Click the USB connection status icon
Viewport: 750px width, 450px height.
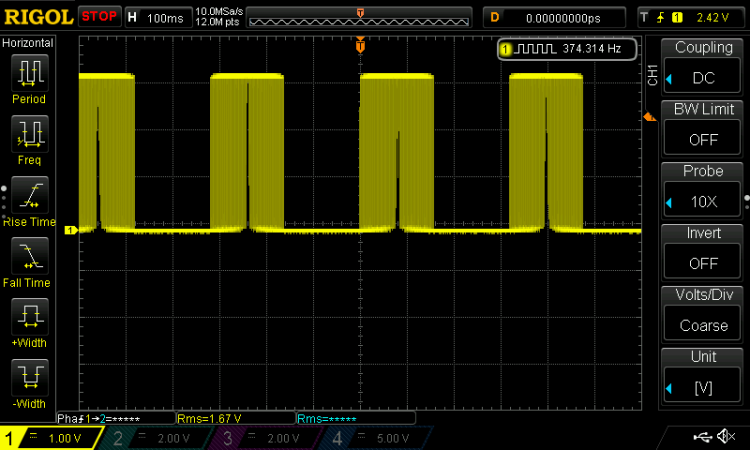702,436
